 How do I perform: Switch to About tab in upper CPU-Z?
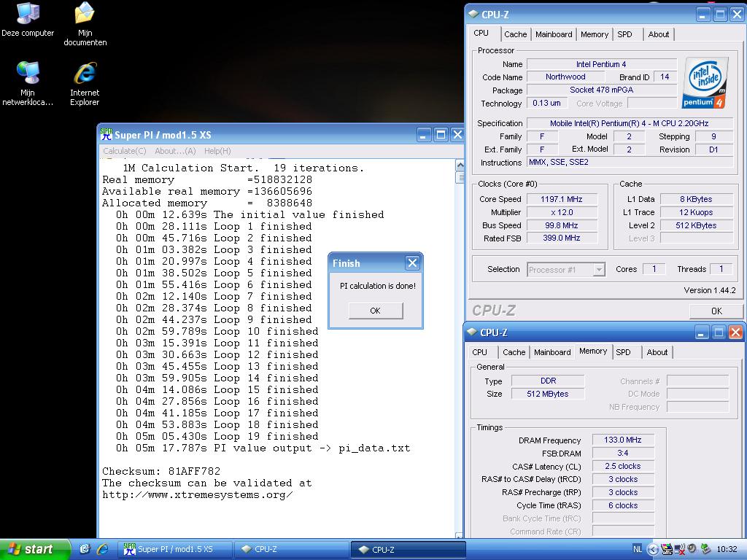coord(659,34)
